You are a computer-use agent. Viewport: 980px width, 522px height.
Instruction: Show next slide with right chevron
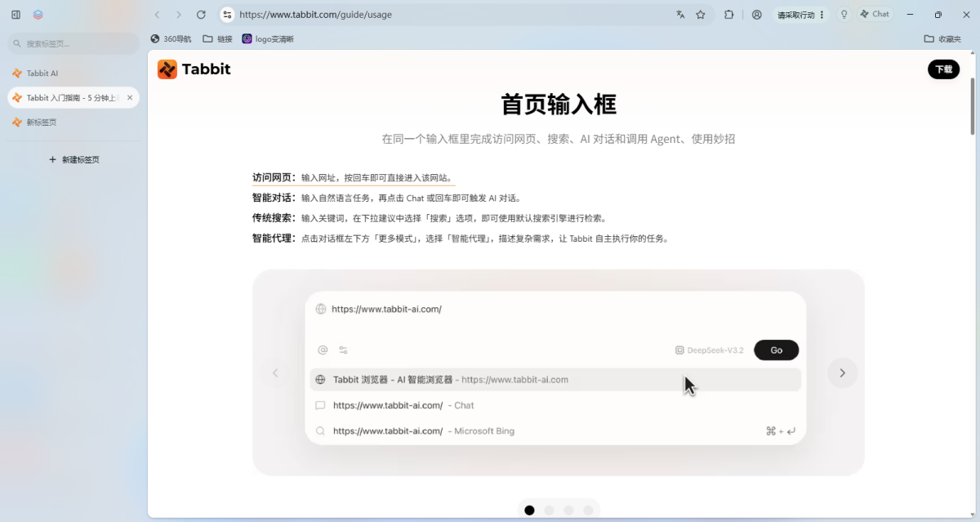coord(842,373)
